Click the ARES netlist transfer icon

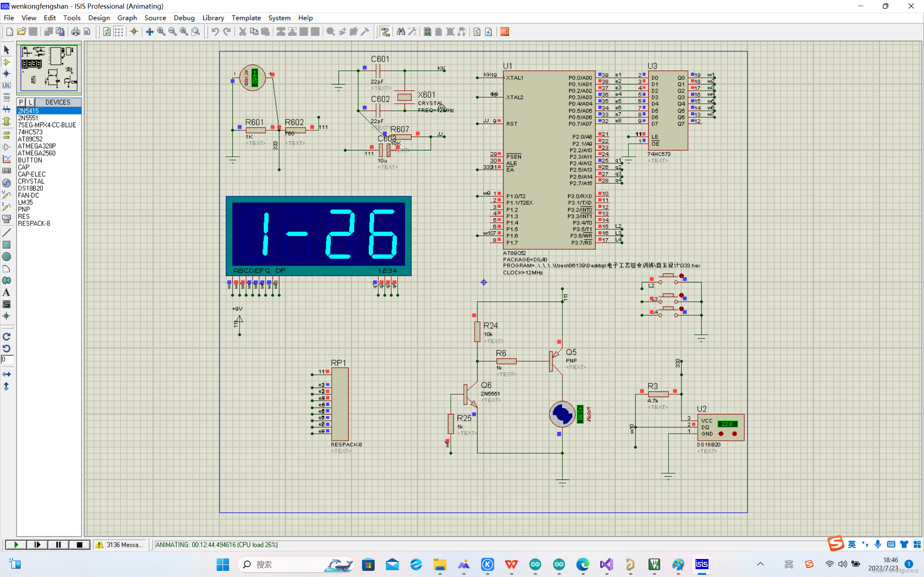point(504,32)
